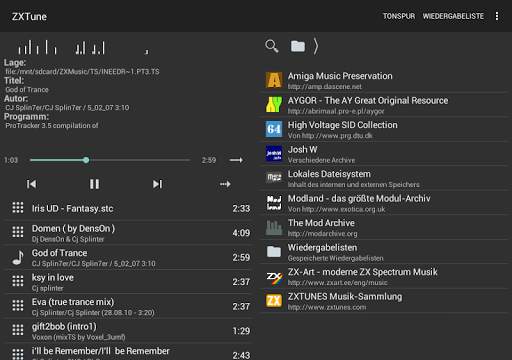Image resolution: width=512 pixels, height=360 pixels.
Task: Open the ZX-Art catalog icon
Action: [x=274, y=277]
